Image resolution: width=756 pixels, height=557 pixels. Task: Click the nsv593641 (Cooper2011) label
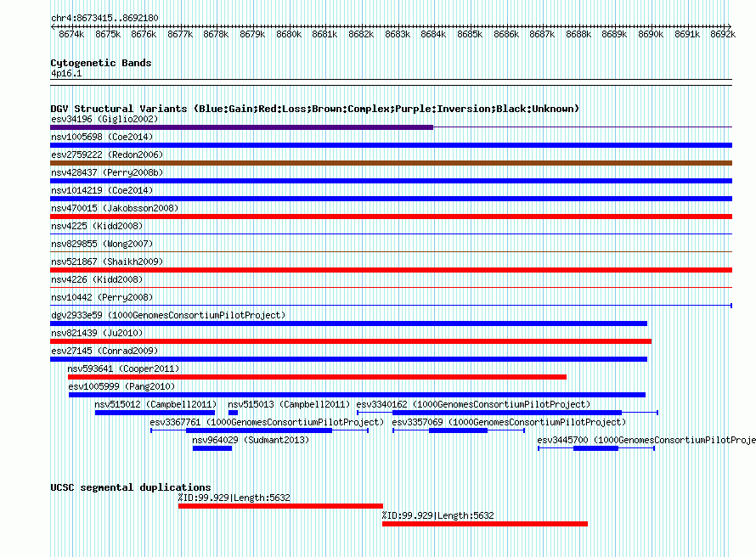click(123, 369)
